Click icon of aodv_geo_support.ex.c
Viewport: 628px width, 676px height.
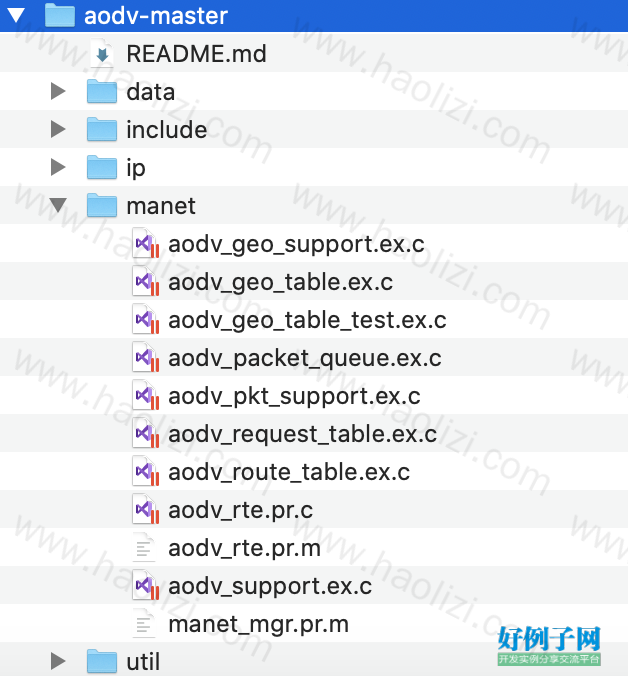(x=146, y=244)
